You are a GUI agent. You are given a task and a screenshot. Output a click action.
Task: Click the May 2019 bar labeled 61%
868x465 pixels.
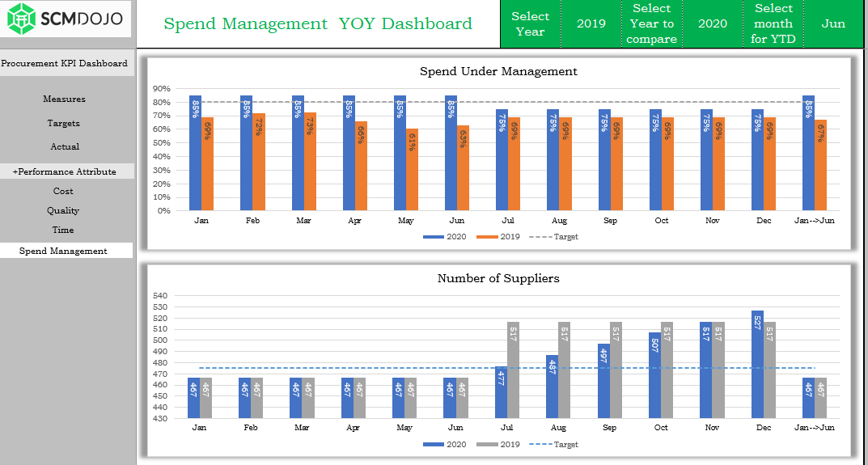point(411,169)
